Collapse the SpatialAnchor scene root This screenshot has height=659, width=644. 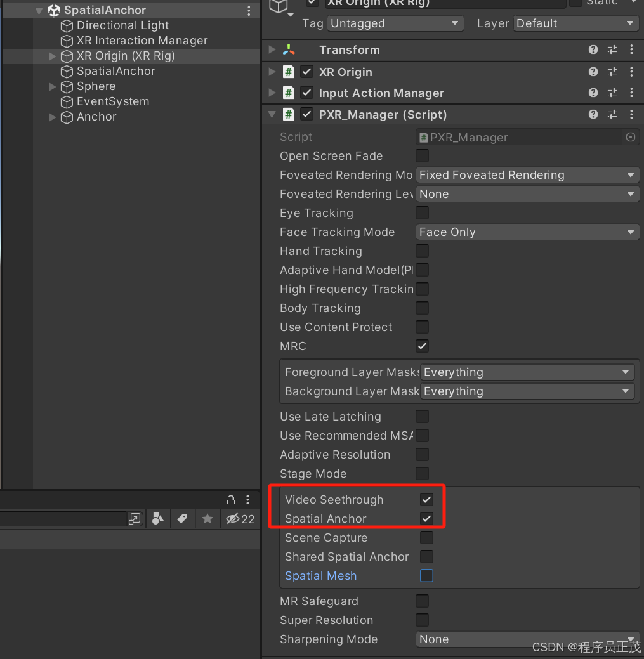point(39,11)
